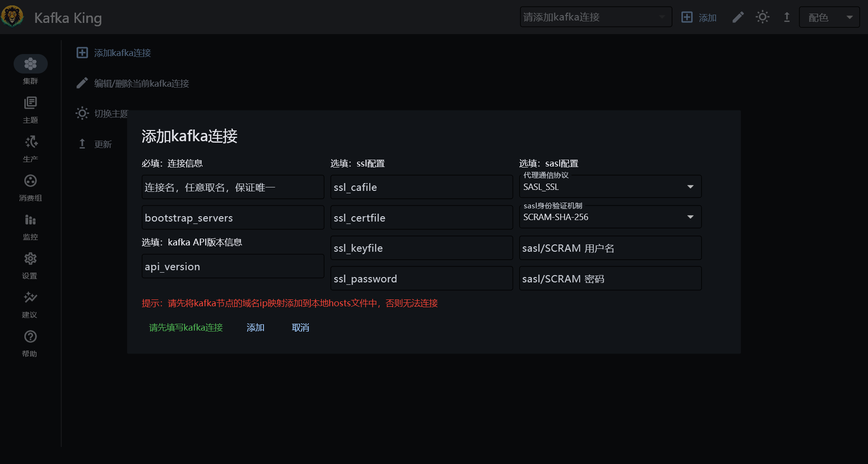
Task: Click the 选填: sasl配置 label
Action: pos(549,164)
